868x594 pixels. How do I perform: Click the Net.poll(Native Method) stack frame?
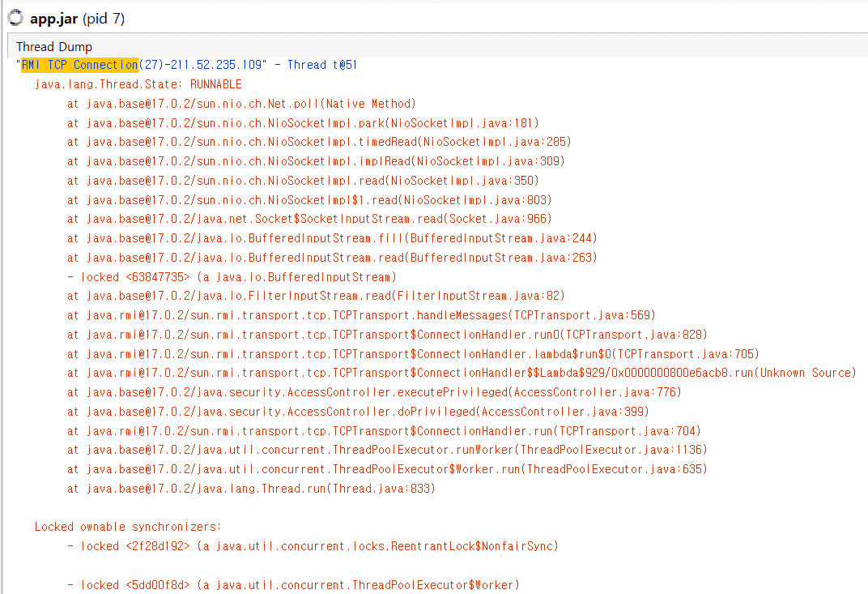point(241,104)
